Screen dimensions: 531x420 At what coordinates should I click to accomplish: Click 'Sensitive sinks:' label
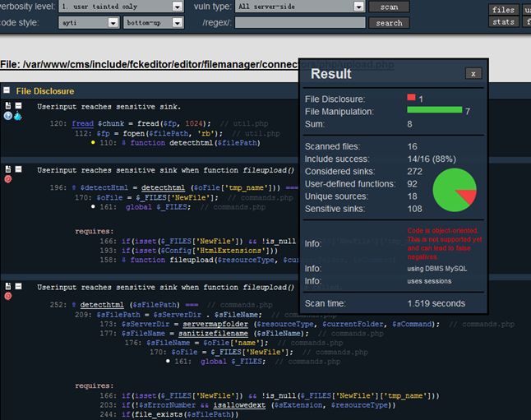point(335,209)
